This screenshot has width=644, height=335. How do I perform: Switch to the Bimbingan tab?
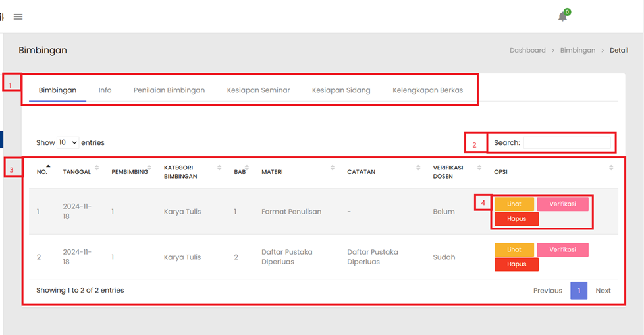coord(57,90)
